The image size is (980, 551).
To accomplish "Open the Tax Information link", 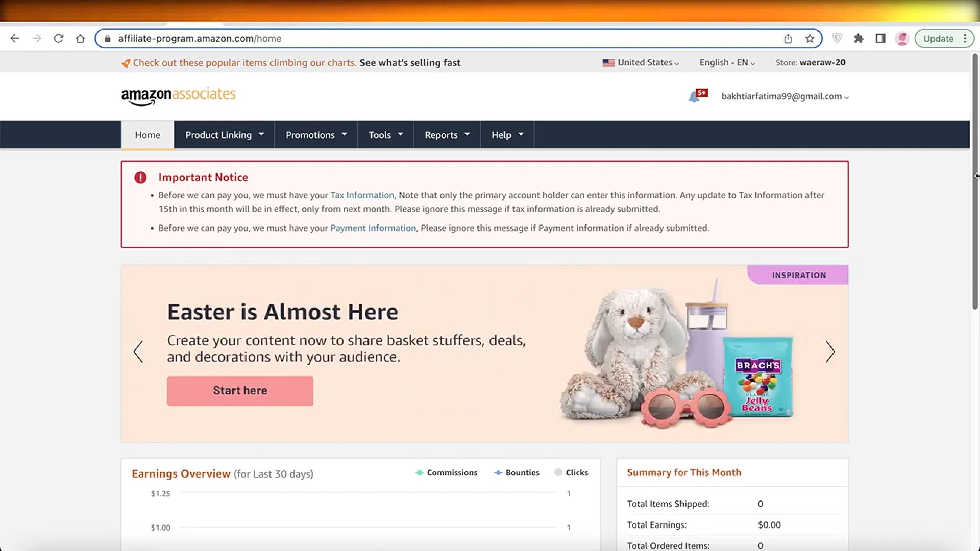I will click(362, 195).
